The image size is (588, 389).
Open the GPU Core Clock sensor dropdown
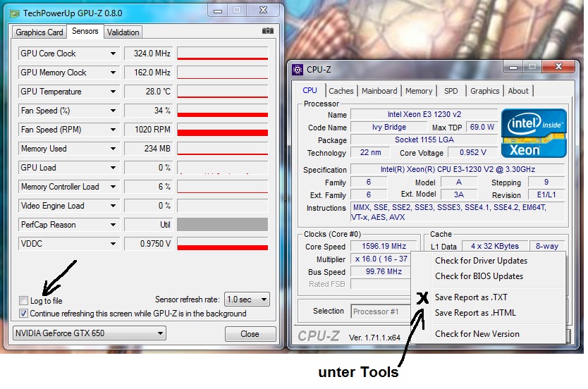(x=113, y=54)
